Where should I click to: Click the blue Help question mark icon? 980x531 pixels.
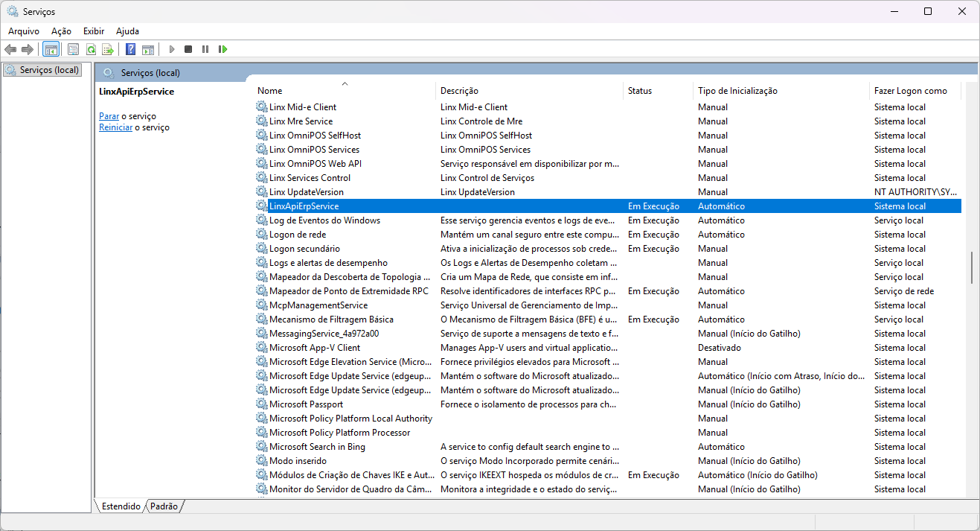click(130, 49)
